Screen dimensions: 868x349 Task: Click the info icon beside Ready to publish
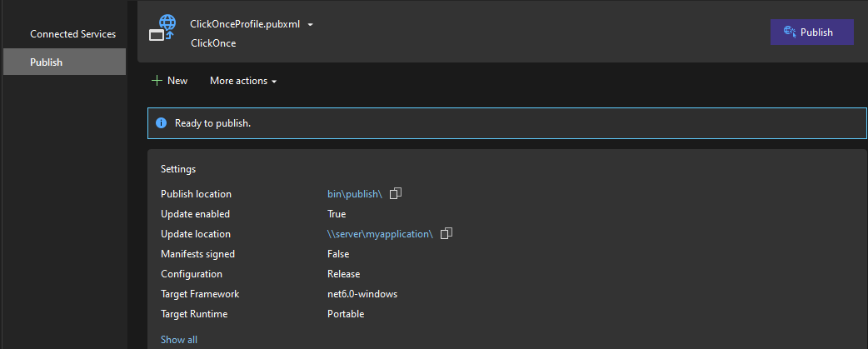pos(162,123)
